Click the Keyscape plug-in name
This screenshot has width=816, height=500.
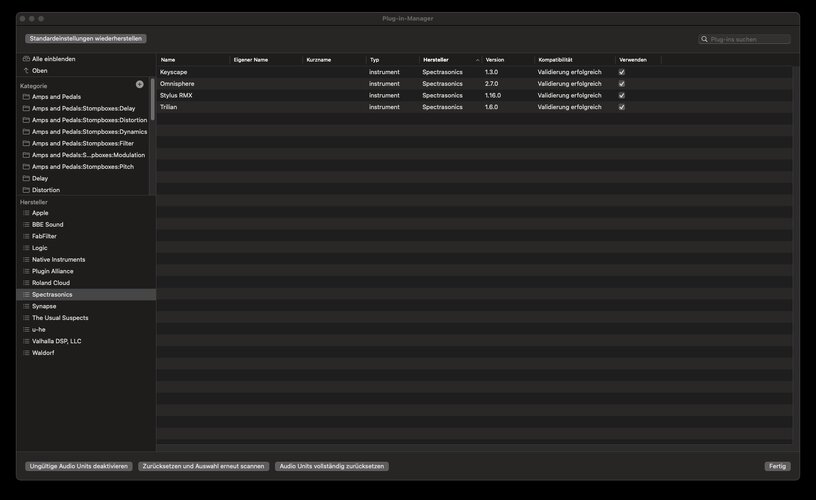pos(173,72)
